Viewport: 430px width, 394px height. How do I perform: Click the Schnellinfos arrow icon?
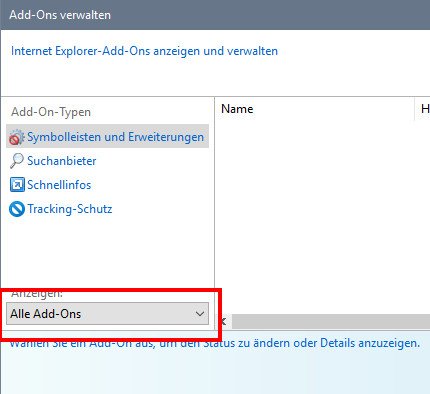click(x=17, y=185)
